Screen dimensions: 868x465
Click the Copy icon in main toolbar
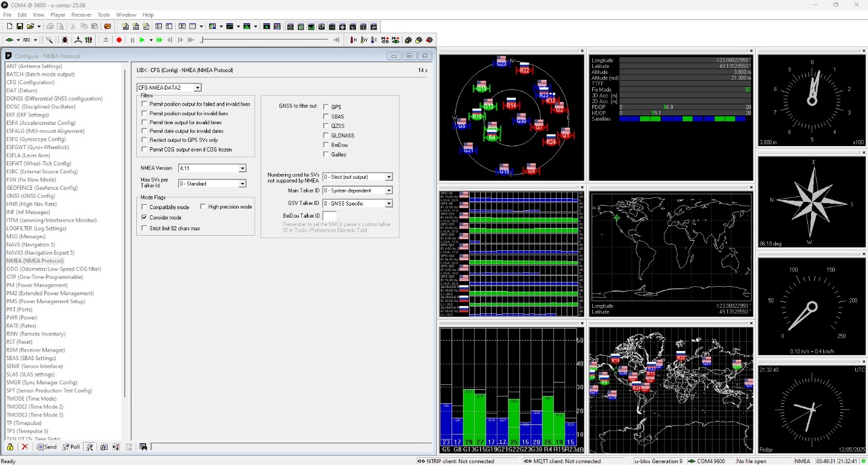point(84,26)
